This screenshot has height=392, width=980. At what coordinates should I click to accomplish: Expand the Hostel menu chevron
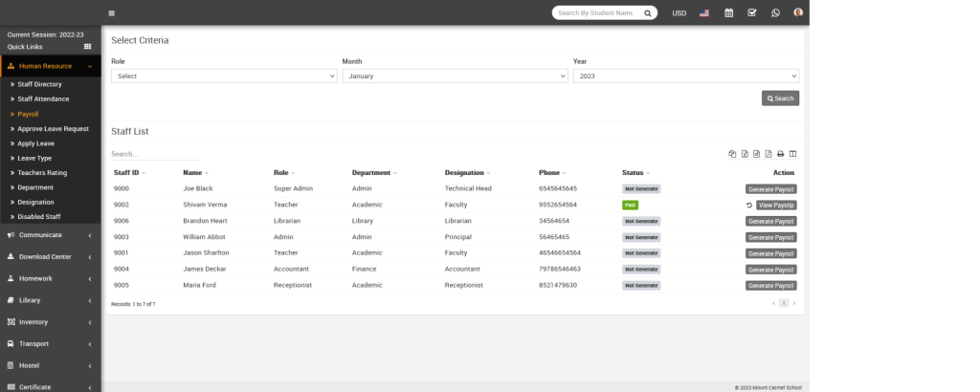coord(90,366)
